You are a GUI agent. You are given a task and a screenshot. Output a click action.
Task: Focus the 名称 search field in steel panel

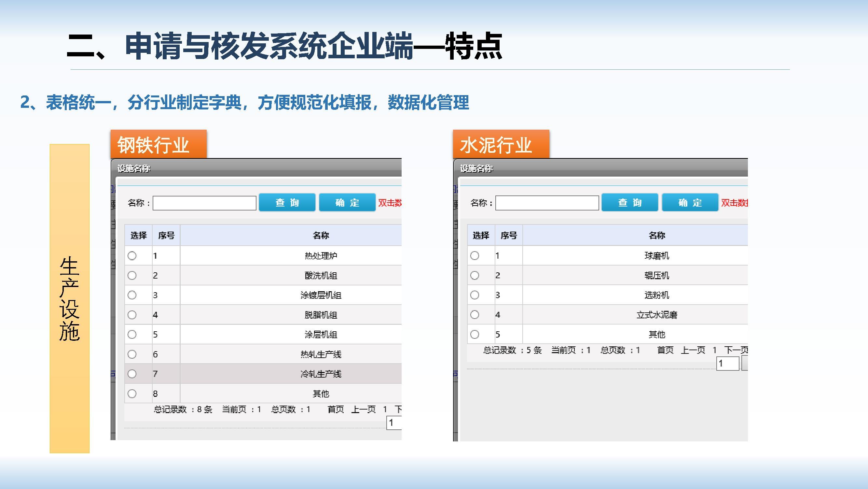pyautogui.click(x=204, y=203)
